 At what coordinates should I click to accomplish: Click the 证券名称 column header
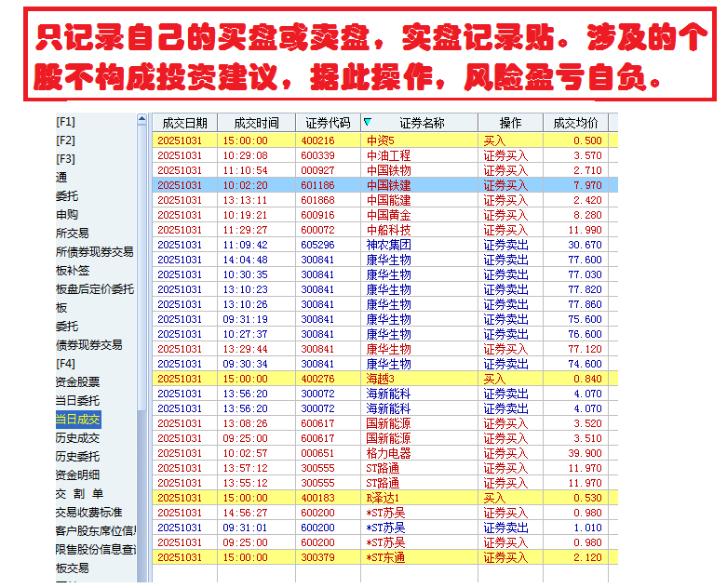click(422, 123)
